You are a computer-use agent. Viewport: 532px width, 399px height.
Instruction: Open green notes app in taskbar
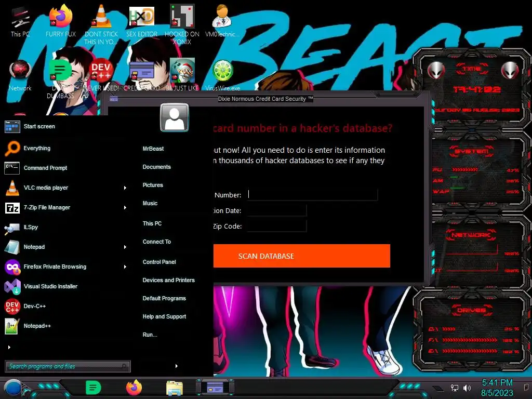click(94, 388)
